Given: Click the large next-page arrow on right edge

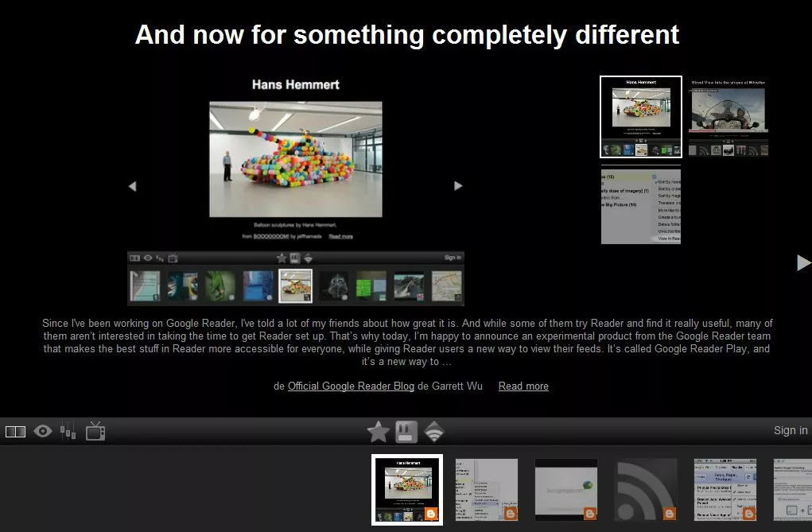Looking at the screenshot, I should pos(802,262).
